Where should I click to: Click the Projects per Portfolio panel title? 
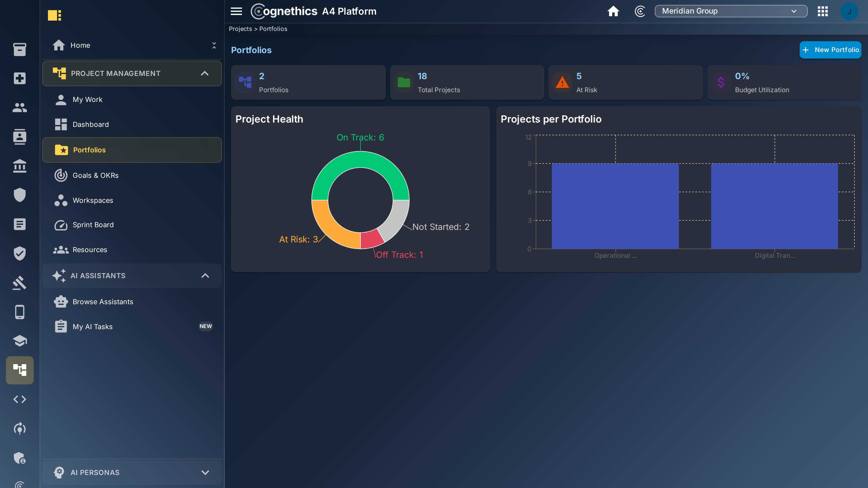[551, 119]
